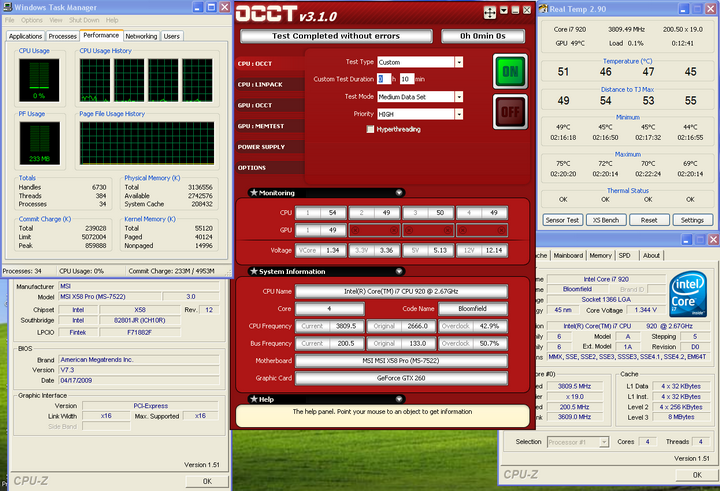Image resolution: width=720 pixels, height=491 pixels.
Task: Open the OCCT title bar dropdown arrow
Action: click(504, 10)
